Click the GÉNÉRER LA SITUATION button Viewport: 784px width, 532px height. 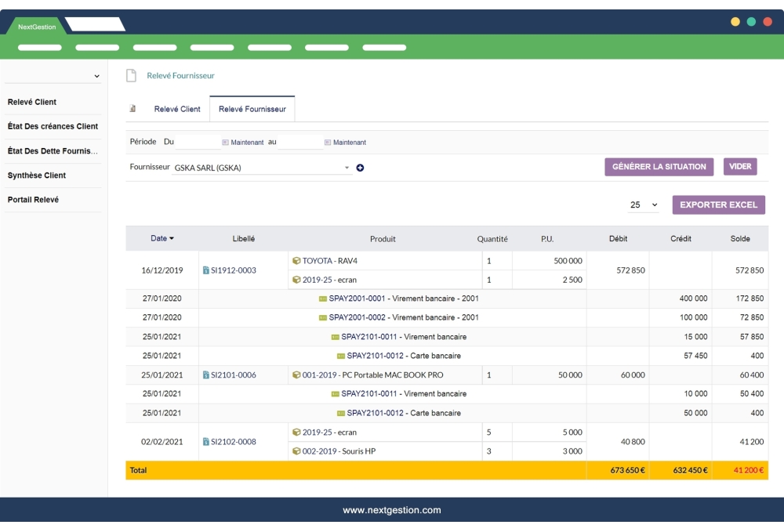point(661,166)
